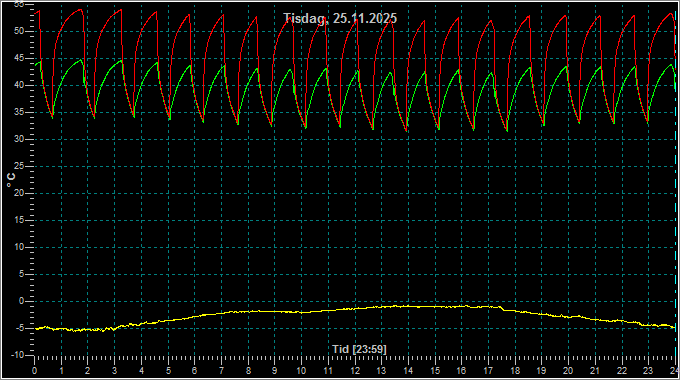Select hour 9 on the time axis
Image resolution: width=680 pixels, height=380 pixels.
click(275, 371)
